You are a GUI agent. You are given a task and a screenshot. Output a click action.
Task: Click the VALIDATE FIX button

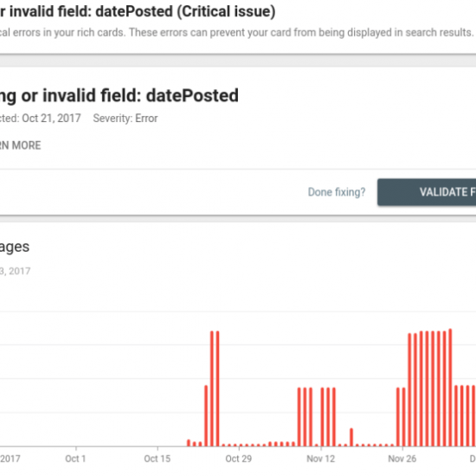(427, 192)
